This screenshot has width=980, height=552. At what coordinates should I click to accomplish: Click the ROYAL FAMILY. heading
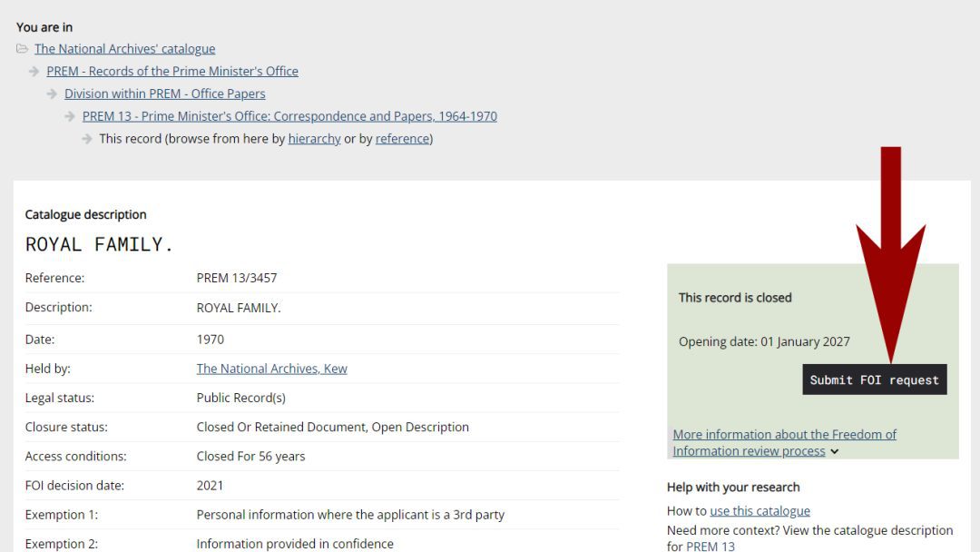coord(99,244)
